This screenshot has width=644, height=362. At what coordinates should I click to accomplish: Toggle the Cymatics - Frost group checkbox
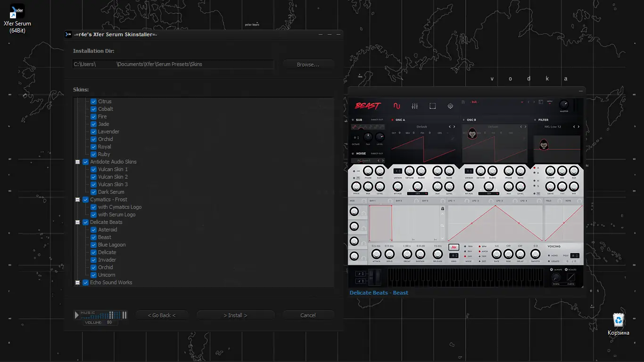85,199
